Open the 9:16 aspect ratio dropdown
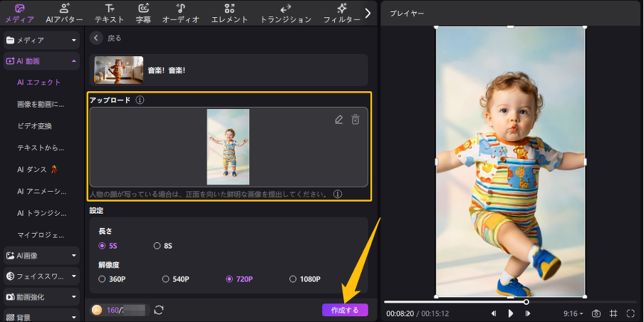The width and height of the screenshot is (644, 322). [x=573, y=313]
